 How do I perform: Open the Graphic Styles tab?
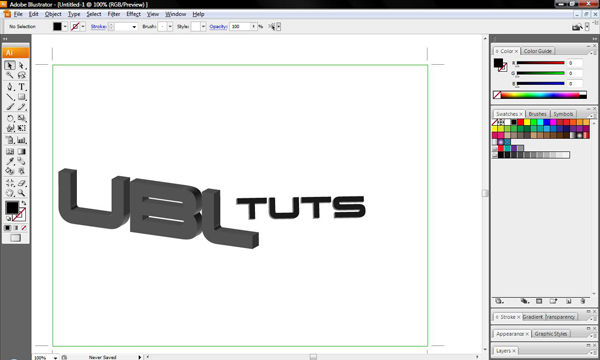click(x=551, y=334)
